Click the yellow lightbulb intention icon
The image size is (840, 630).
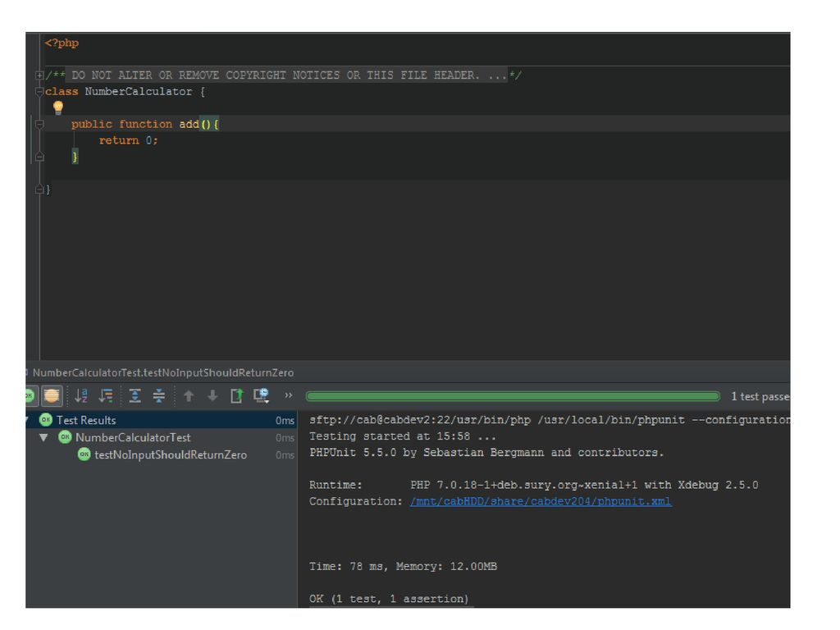point(58,107)
